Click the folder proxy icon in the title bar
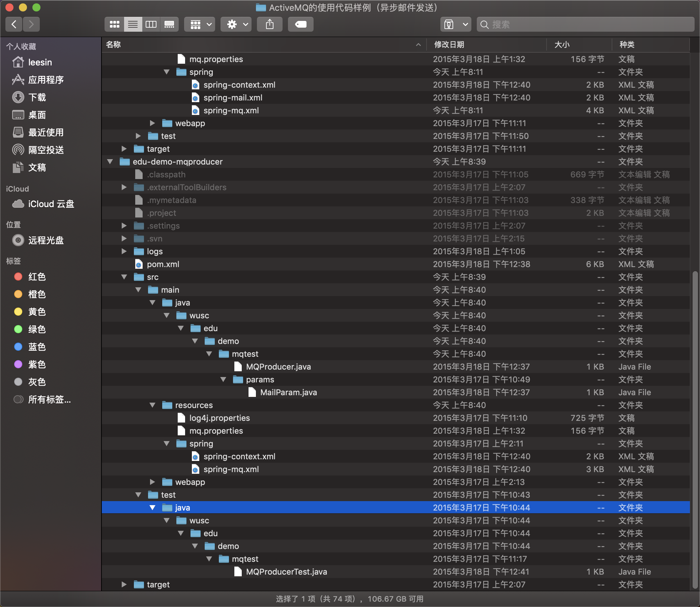The width and height of the screenshot is (700, 607). tap(261, 7)
